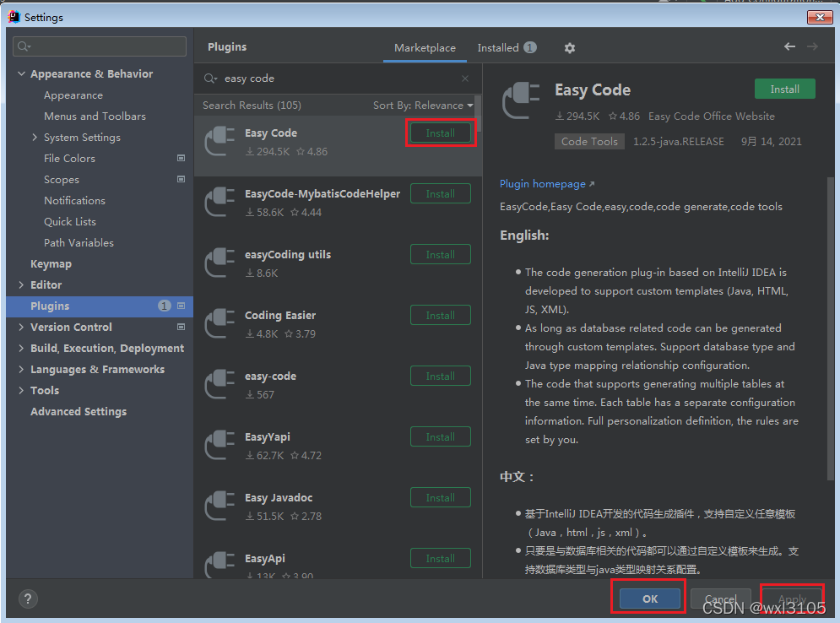Switch to the Marketplace tab

425,47
